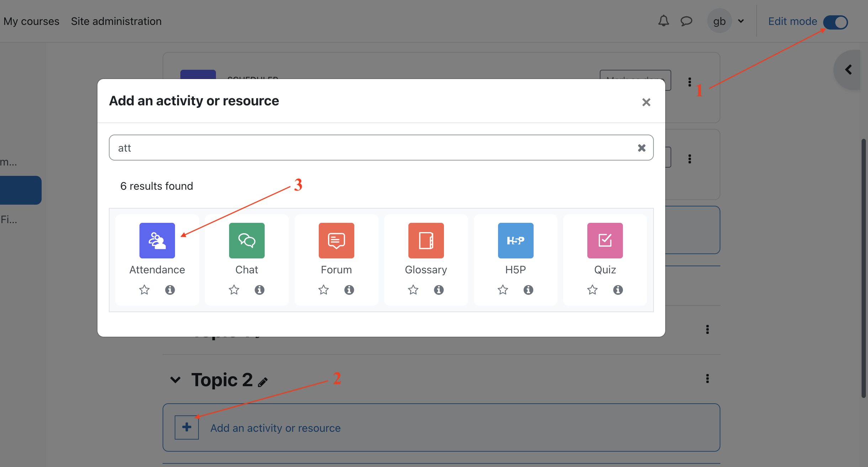The image size is (868, 467).
Task: Choose the H5P activity icon
Action: (x=515, y=241)
